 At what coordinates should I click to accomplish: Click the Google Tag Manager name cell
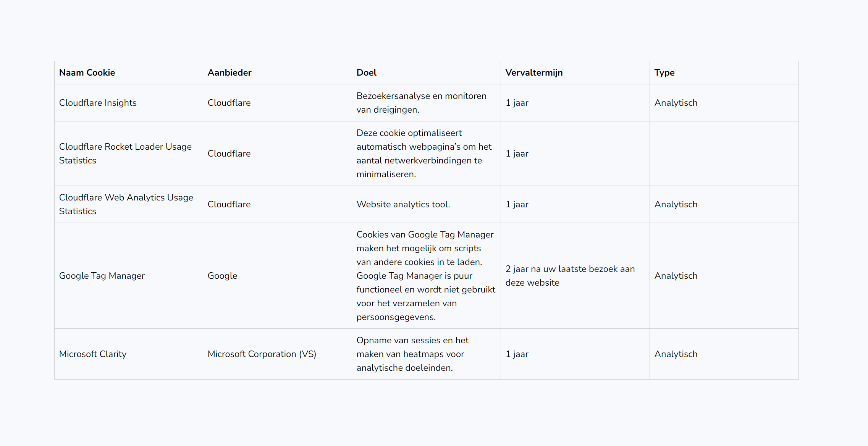coord(129,276)
